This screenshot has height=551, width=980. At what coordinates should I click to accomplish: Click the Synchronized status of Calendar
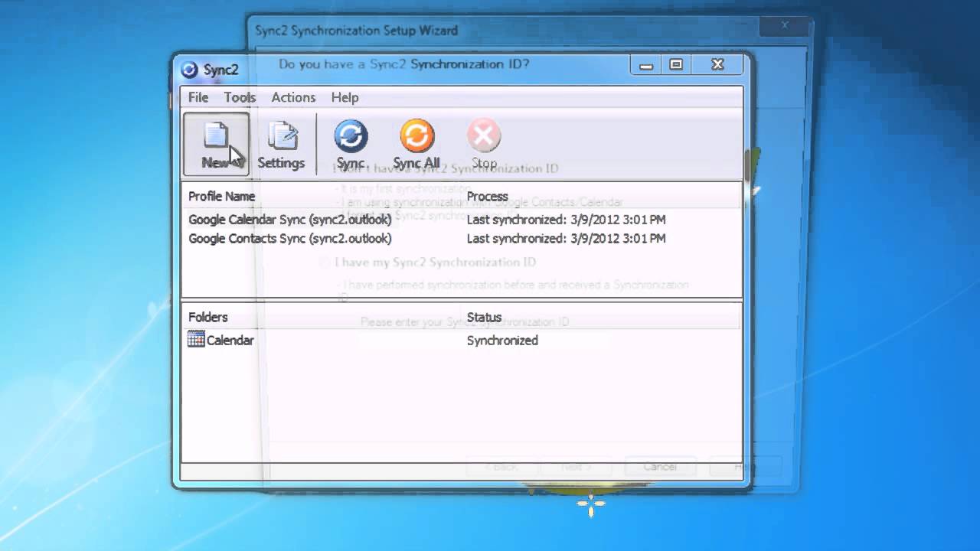(x=502, y=341)
